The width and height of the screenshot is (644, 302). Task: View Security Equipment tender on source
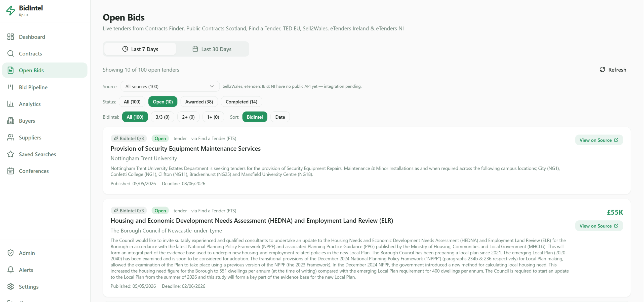click(599, 140)
